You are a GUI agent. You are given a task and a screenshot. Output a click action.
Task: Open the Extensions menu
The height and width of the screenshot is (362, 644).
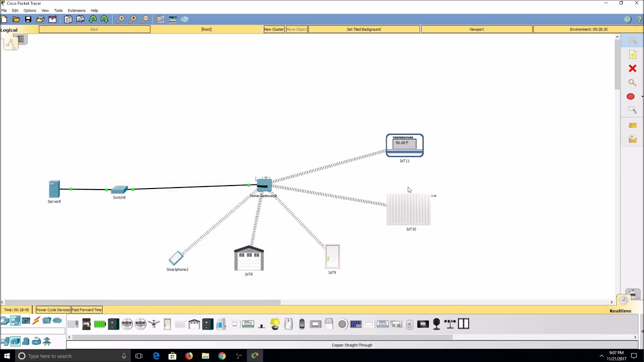[x=76, y=11]
